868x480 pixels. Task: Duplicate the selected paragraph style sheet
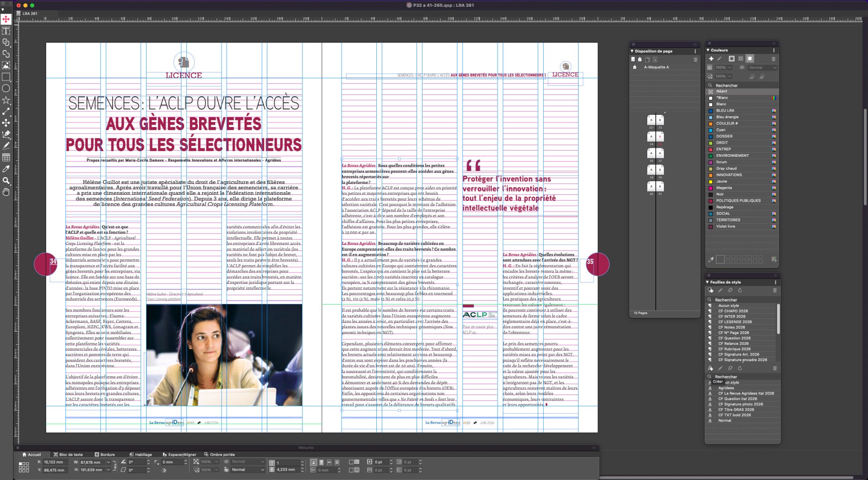730,291
